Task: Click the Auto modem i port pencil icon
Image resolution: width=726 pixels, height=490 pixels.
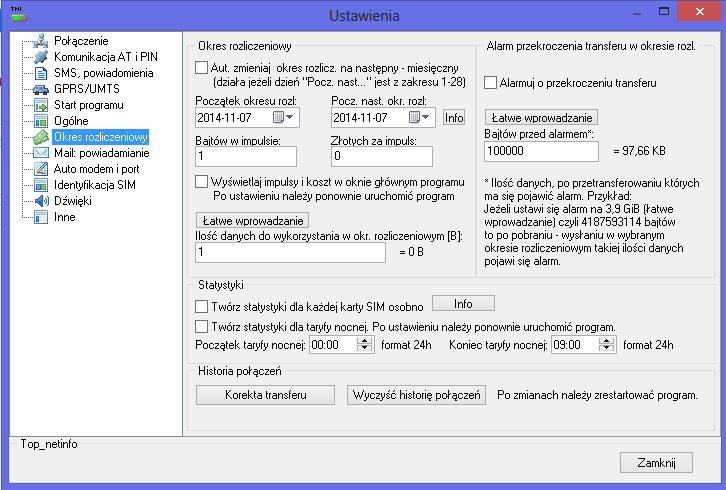Action: click(41, 169)
